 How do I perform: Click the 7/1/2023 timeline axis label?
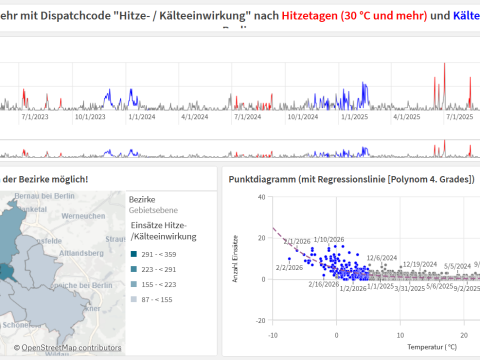point(35,117)
